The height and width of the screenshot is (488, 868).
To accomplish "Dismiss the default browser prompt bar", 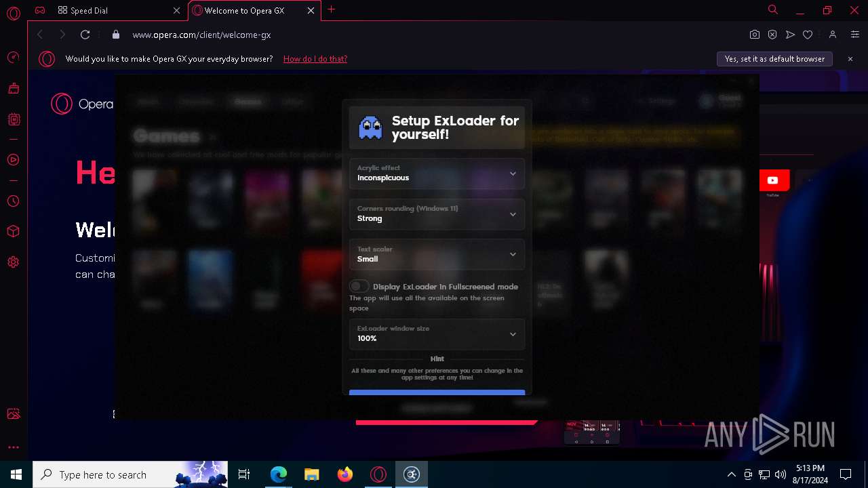I will [850, 59].
